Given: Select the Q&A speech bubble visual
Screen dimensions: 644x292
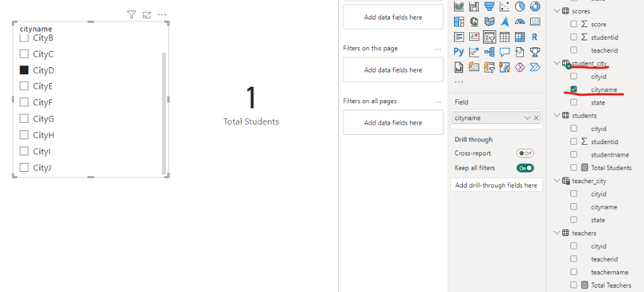Looking at the screenshot, I should click(x=504, y=52).
